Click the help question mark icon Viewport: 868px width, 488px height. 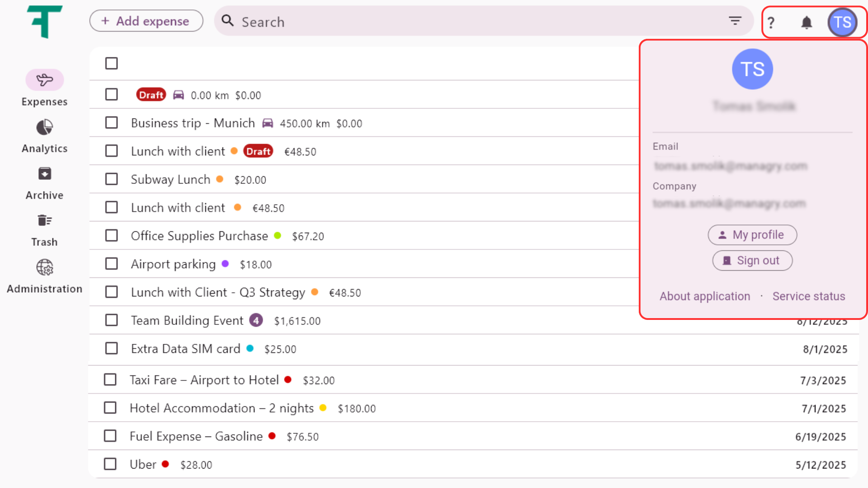(771, 22)
